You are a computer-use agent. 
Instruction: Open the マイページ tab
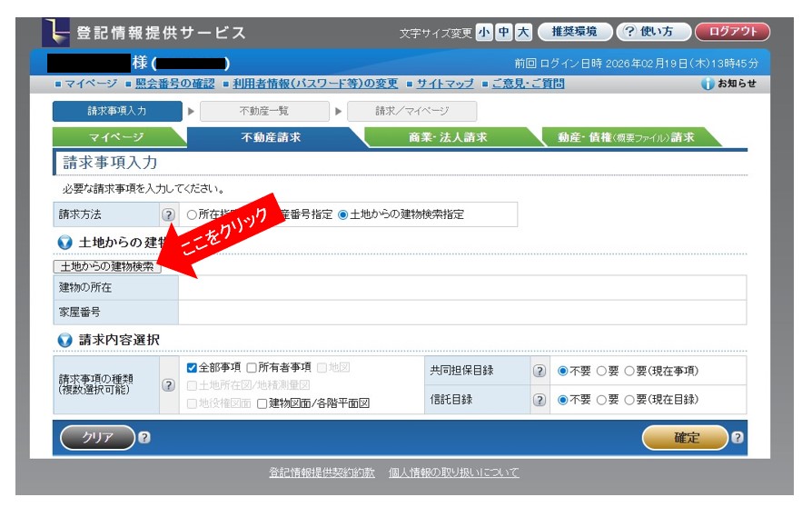click(117, 137)
